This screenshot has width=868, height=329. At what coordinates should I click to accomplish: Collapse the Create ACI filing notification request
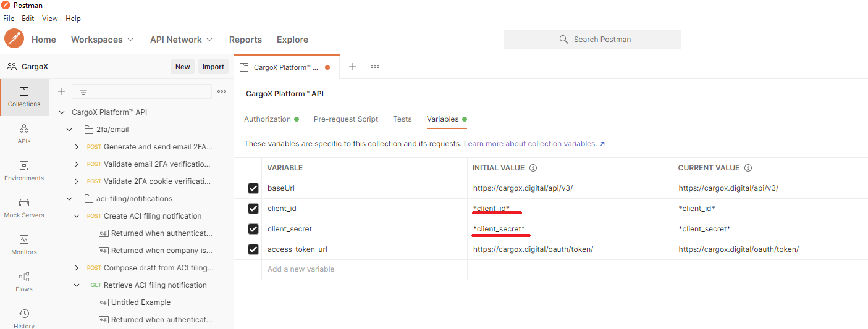point(77,216)
